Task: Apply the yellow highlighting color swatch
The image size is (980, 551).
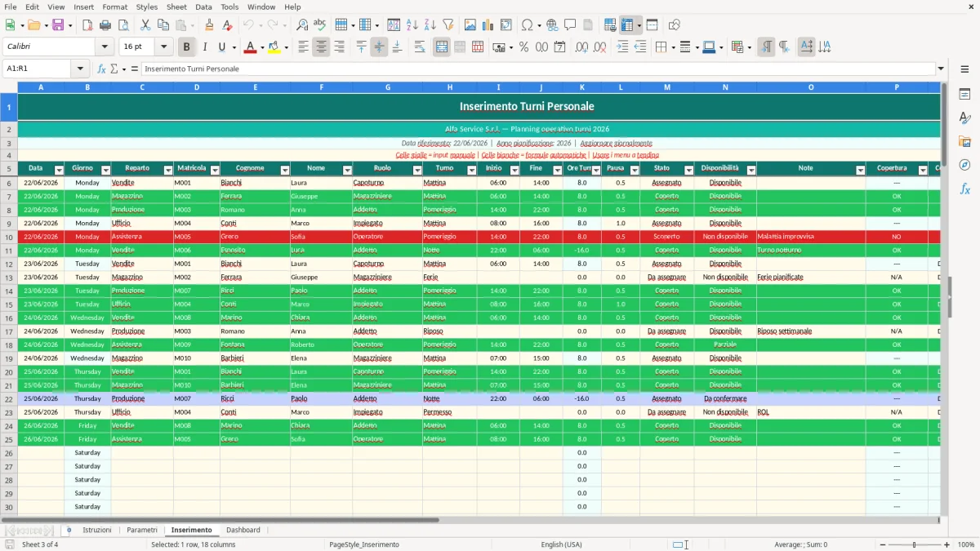Action: (274, 47)
